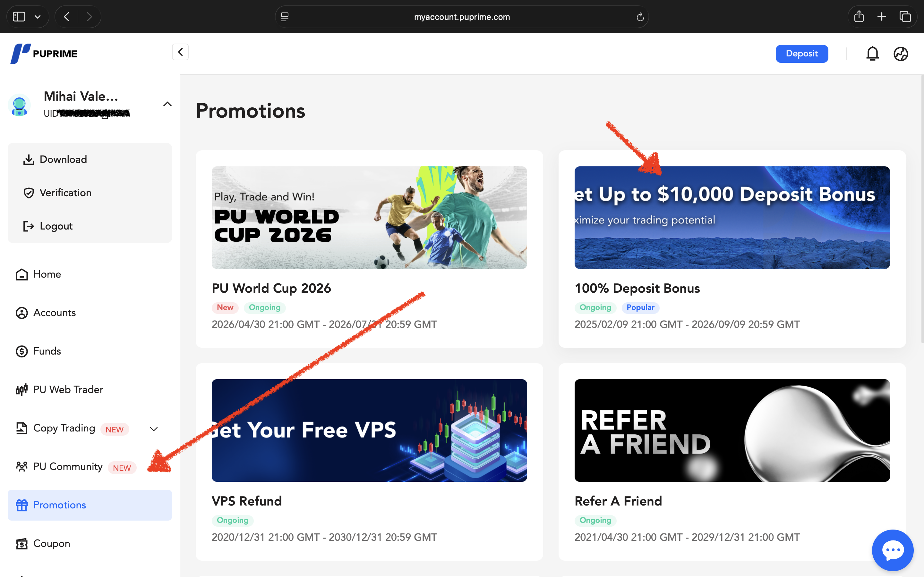Screen dimensions: 924x577
Task: Click the blue Deposit button
Action: [x=801, y=54]
